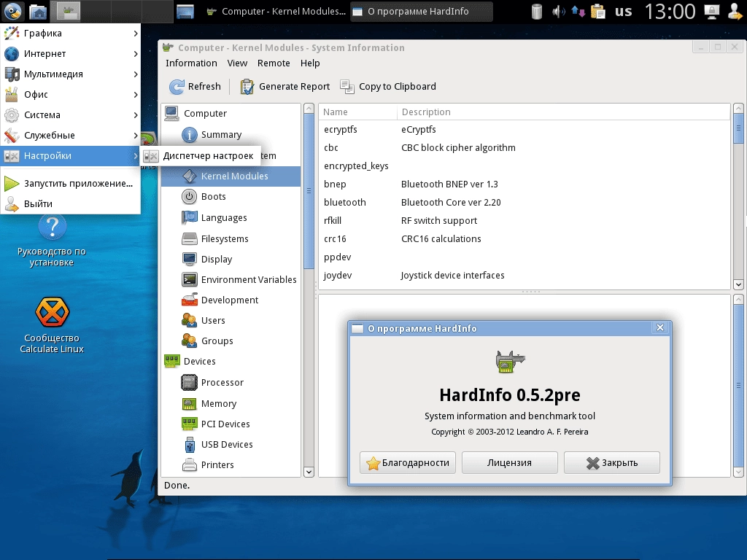Click the Лицензия button

pyautogui.click(x=510, y=463)
